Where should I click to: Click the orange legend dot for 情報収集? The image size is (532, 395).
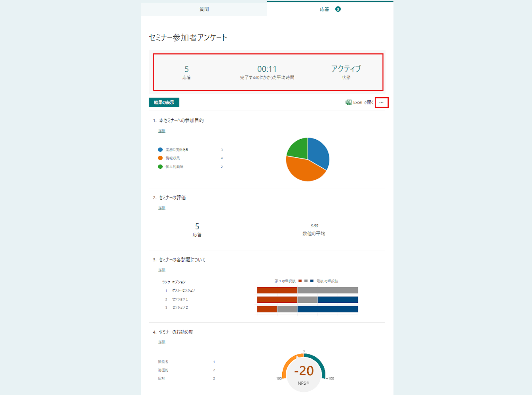[x=160, y=158]
